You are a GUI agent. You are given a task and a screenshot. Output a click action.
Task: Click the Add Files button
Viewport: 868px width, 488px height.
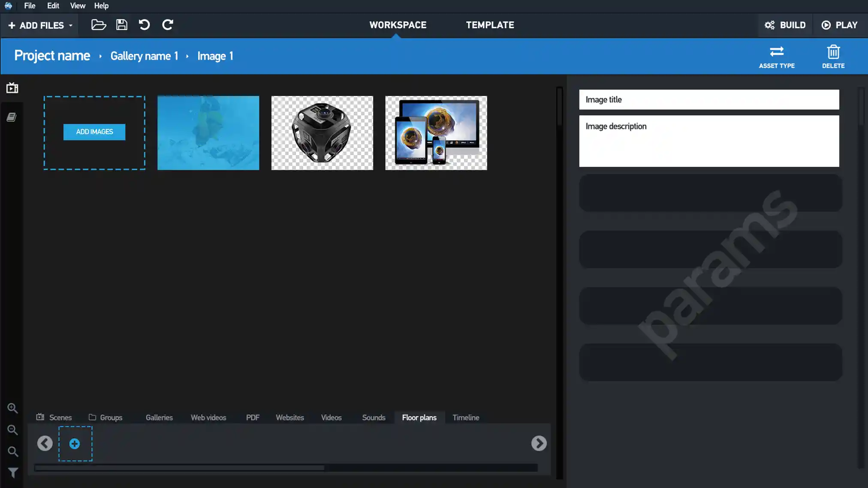(39, 24)
